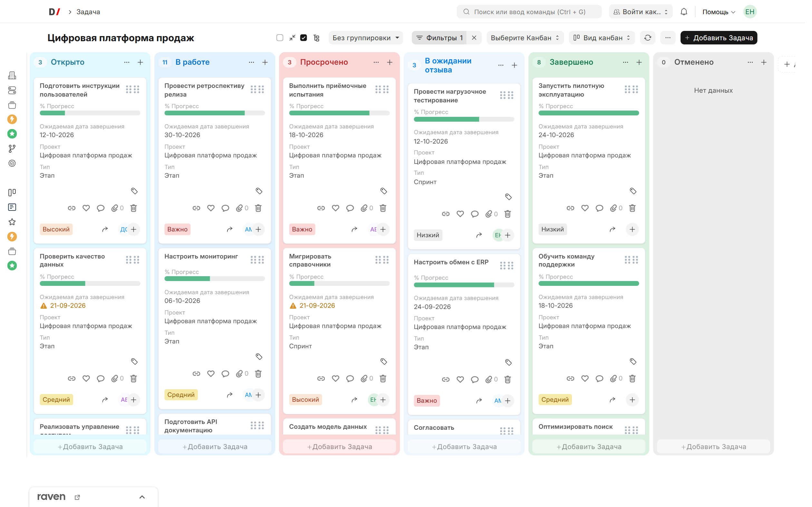Open the 'В работе' column options menu
The width and height of the screenshot is (812, 507).
point(251,62)
